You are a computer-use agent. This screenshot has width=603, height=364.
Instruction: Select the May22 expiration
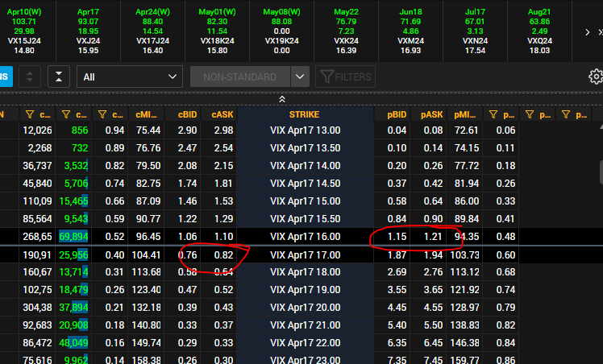[346, 31]
